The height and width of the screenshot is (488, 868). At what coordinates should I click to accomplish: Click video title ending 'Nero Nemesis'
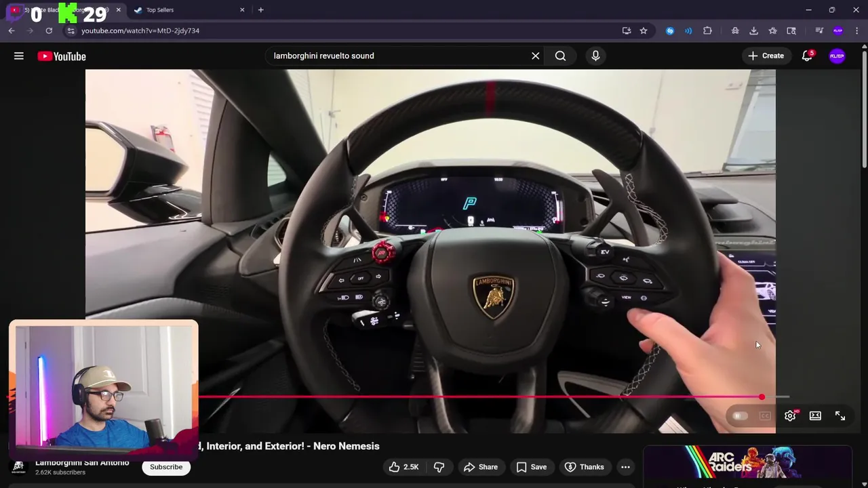[x=288, y=446]
